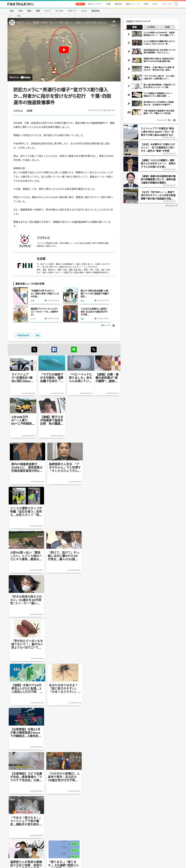
Task: Open 政治スクエア in top menu
Action: 95,4
